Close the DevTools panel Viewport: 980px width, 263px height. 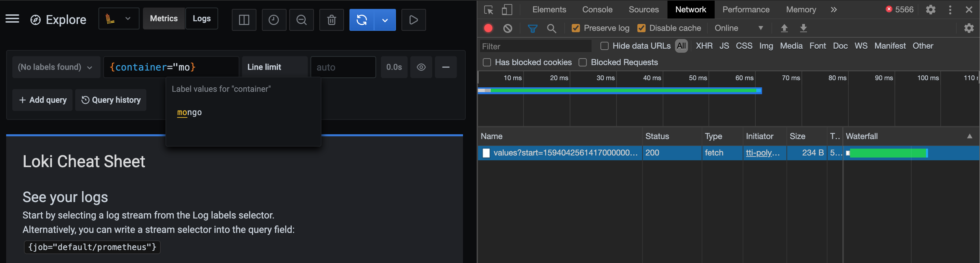(x=969, y=10)
